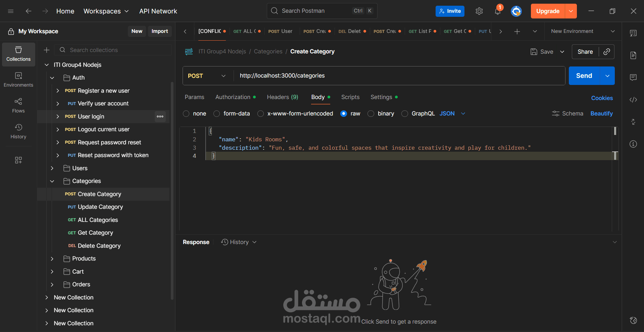
Task: Collapse the ITI Group4 Nodejs collection
Action: pos(47,65)
